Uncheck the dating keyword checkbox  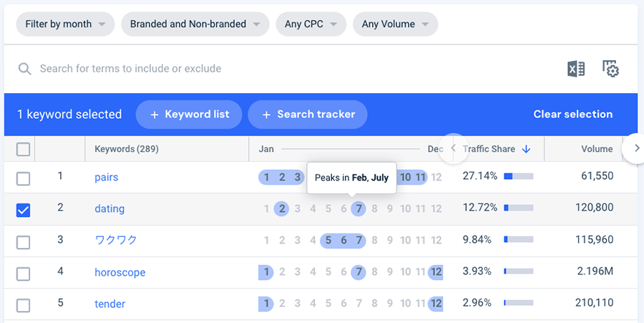pyautogui.click(x=23, y=211)
